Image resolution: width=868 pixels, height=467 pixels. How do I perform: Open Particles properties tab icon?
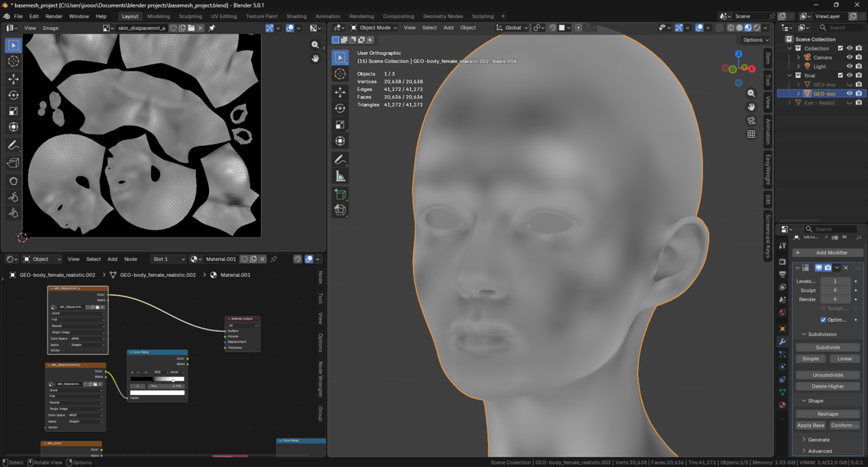click(x=783, y=354)
